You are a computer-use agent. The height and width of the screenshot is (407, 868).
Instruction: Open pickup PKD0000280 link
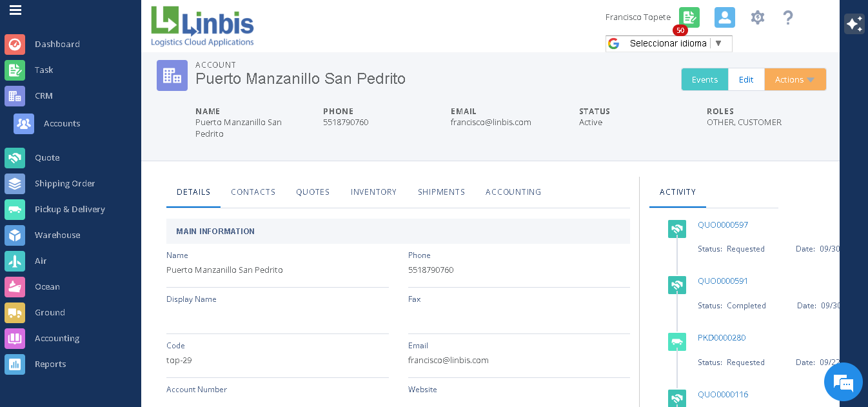coord(722,338)
